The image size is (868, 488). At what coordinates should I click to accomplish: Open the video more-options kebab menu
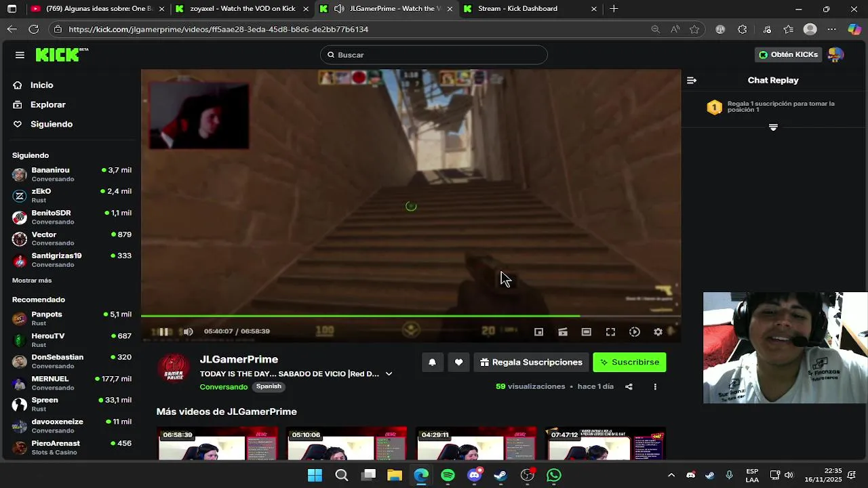click(655, 387)
